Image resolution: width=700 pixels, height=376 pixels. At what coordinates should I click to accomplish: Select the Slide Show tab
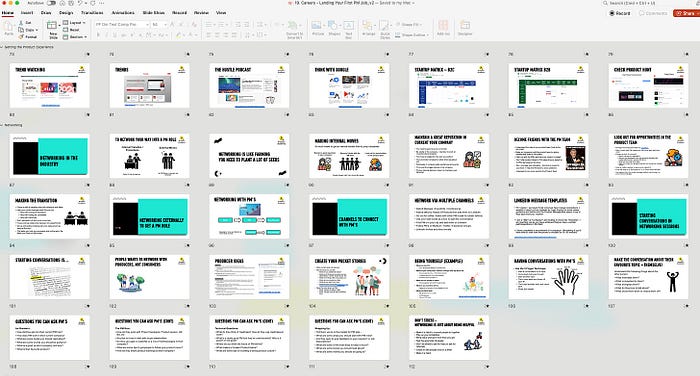click(153, 13)
